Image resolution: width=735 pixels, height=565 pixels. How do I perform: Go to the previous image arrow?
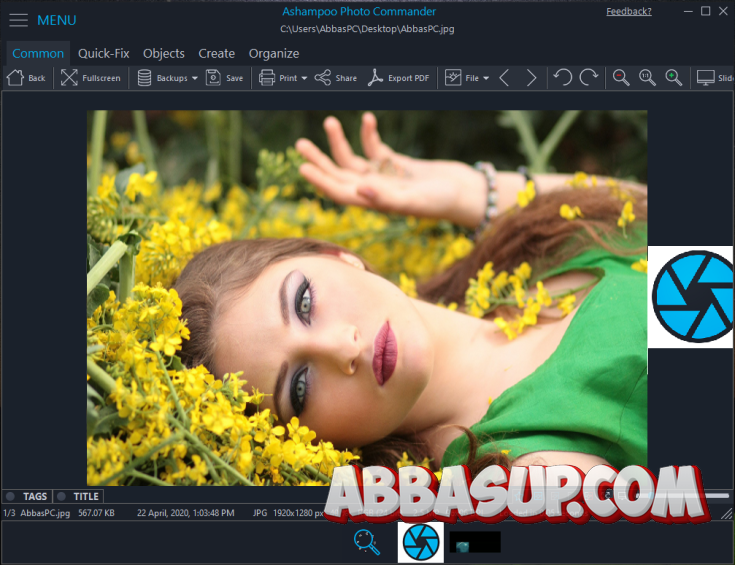pos(504,78)
